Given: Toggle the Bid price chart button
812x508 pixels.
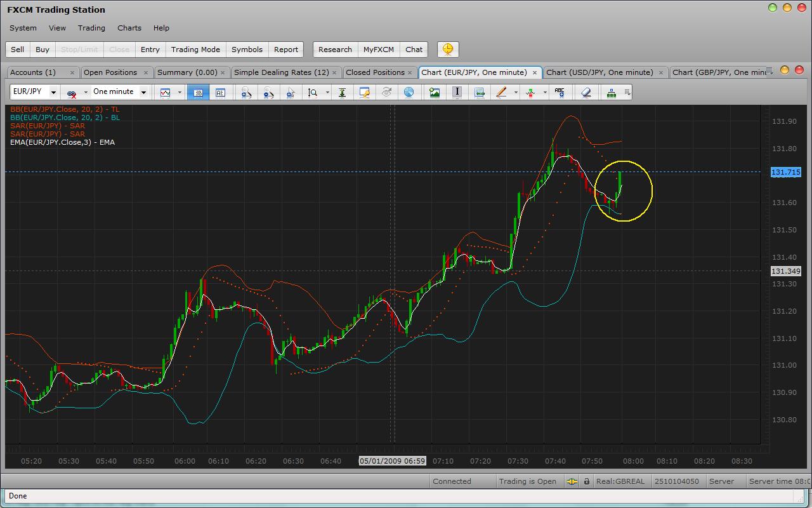Looking at the screenshot, I should (199, 92).
